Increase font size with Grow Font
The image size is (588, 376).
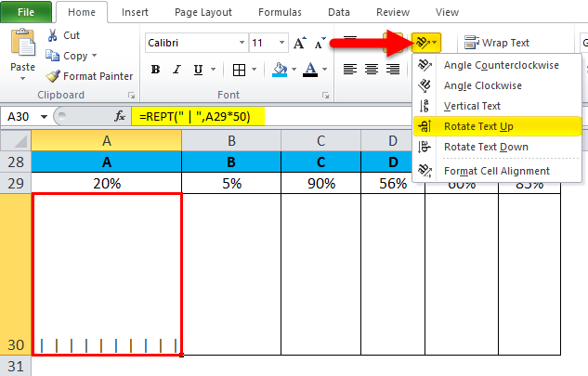(x=299, y=43)
